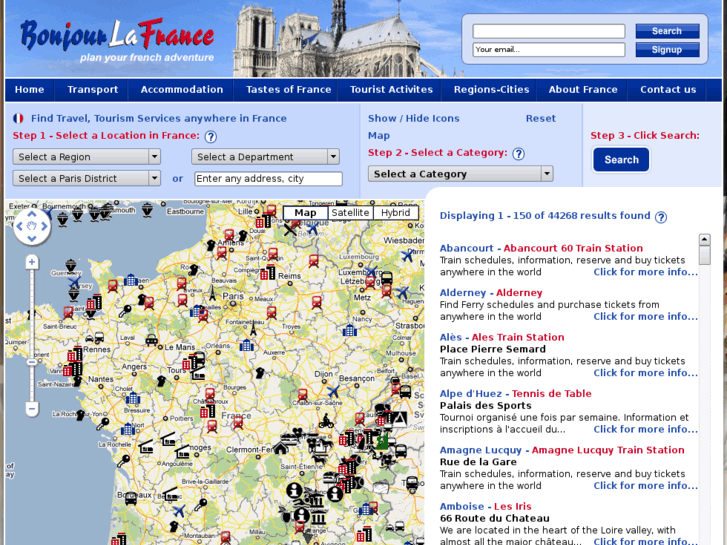This screenshot has height=545, width=727.
Task: Click the blue airplane marker near Dijon
Action: point(332,392)
